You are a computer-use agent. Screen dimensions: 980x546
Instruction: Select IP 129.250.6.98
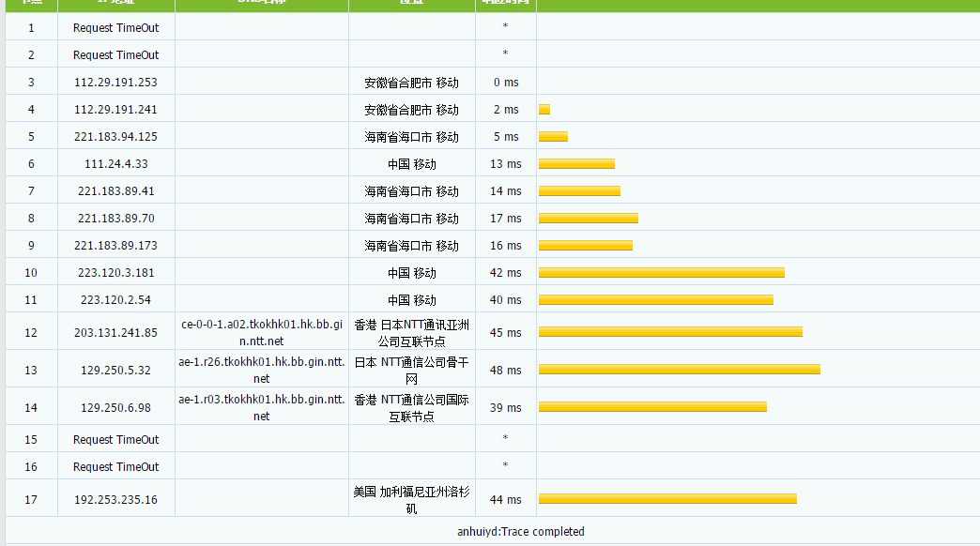(115, 408)
